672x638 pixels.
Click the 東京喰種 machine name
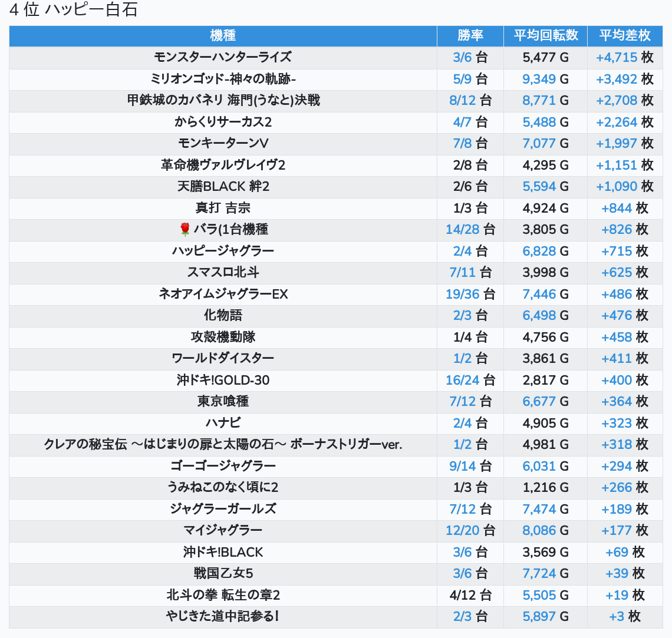pos(223,402)
